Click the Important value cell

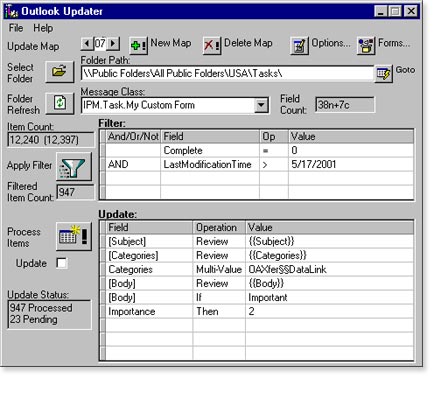330,298
